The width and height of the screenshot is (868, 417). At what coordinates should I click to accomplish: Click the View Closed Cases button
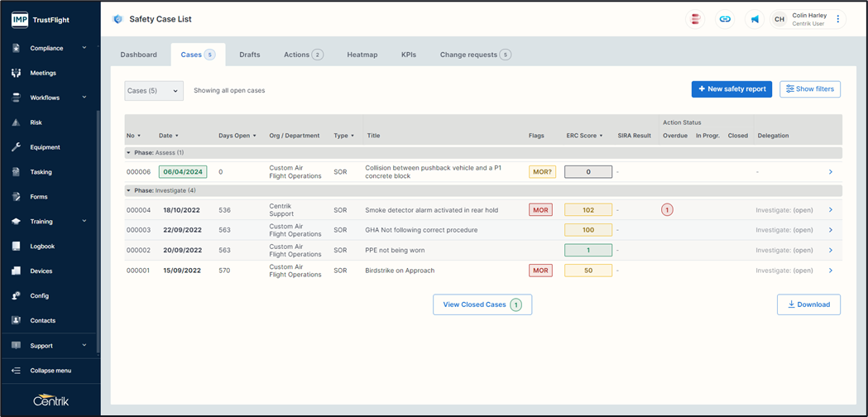[482, 304]
